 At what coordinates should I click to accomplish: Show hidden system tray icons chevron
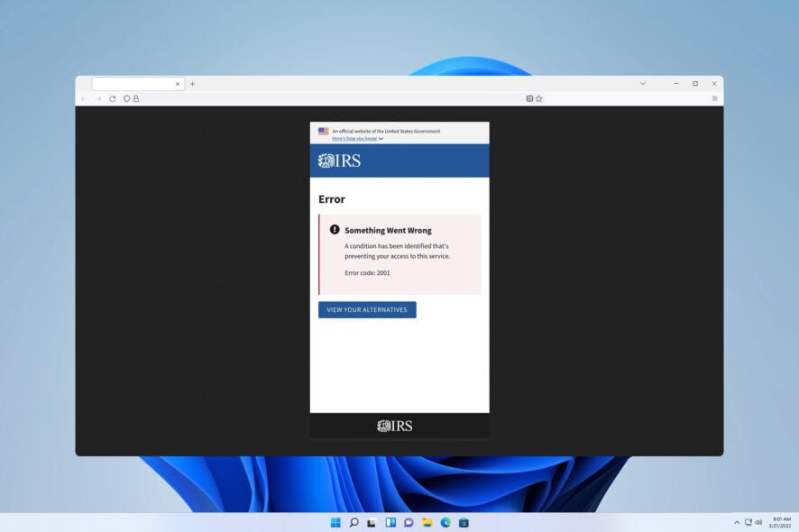(x=736, y=522)
